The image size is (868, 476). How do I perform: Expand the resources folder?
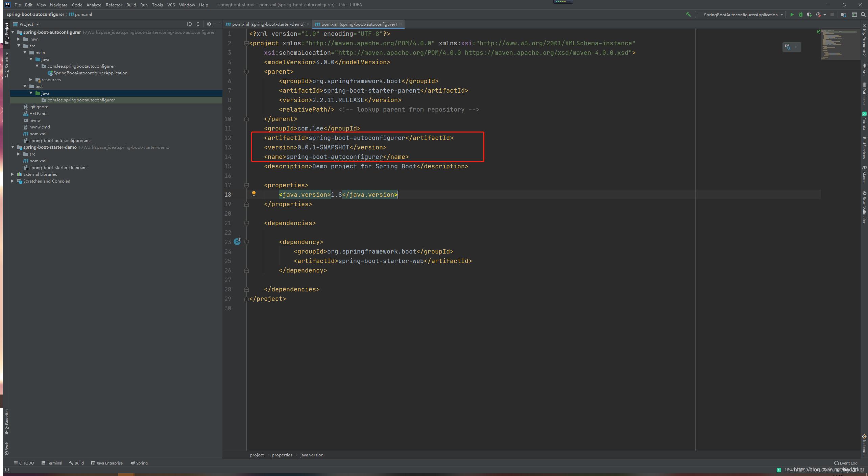[31, 79]
